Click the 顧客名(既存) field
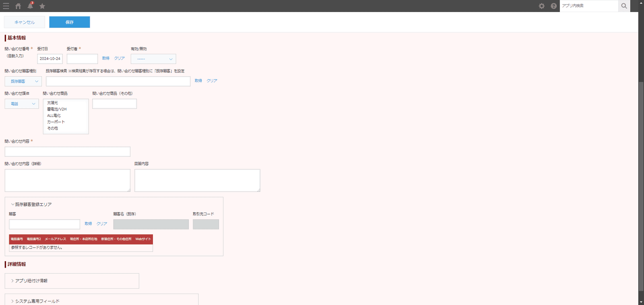Screen dimensions: 644x305 [151, 224]
